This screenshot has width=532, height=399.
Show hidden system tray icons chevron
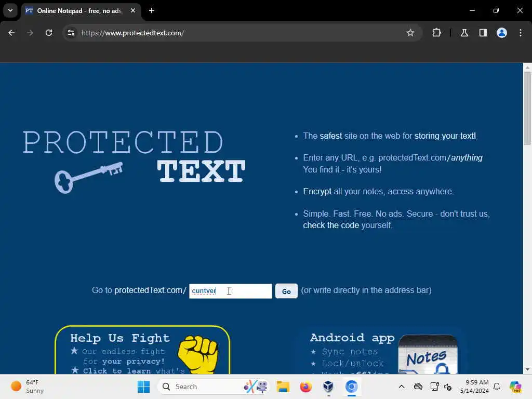coord(402,387)
